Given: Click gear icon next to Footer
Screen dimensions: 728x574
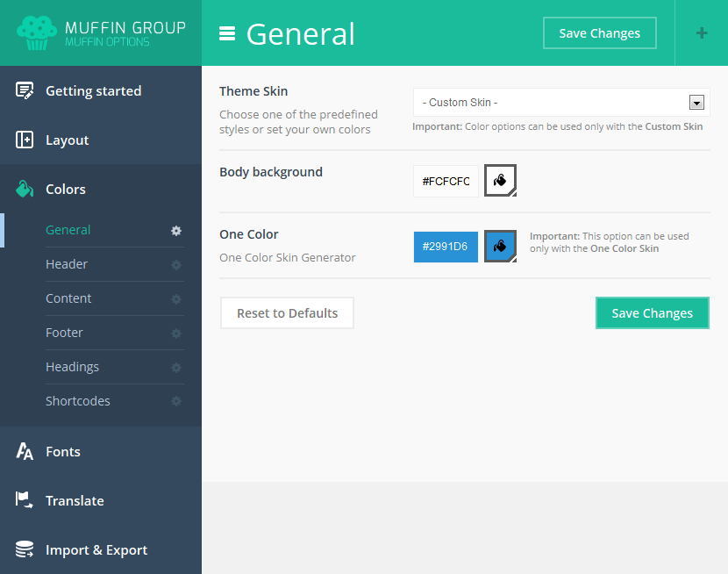Looking at the screenshot, I should pyautogui.click(x=176, y=334).
